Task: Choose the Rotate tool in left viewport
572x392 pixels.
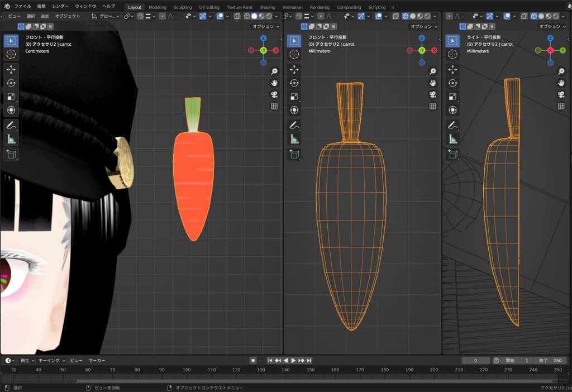Action: pyautogui.click(x=11, y=83)
